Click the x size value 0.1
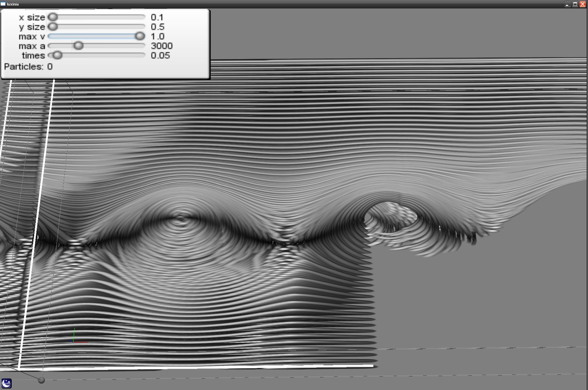Image resolution: width=588 pixels, height=390 pixels. tap(157, 17)
